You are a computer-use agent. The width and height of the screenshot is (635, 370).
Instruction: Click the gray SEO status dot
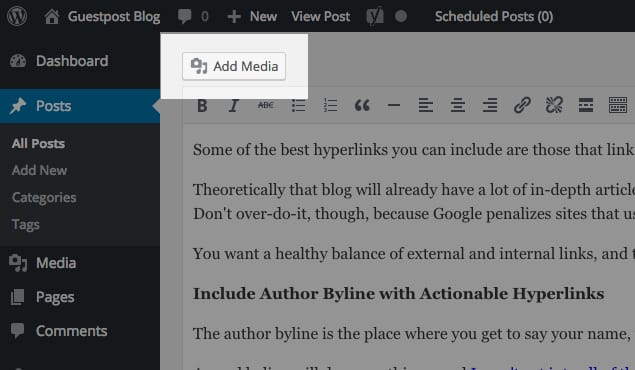[401, 16]
